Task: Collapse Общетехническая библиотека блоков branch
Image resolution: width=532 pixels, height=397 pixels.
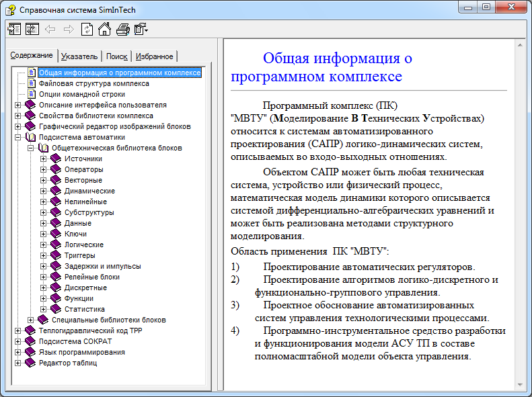Action: click(x=31, y=148)
